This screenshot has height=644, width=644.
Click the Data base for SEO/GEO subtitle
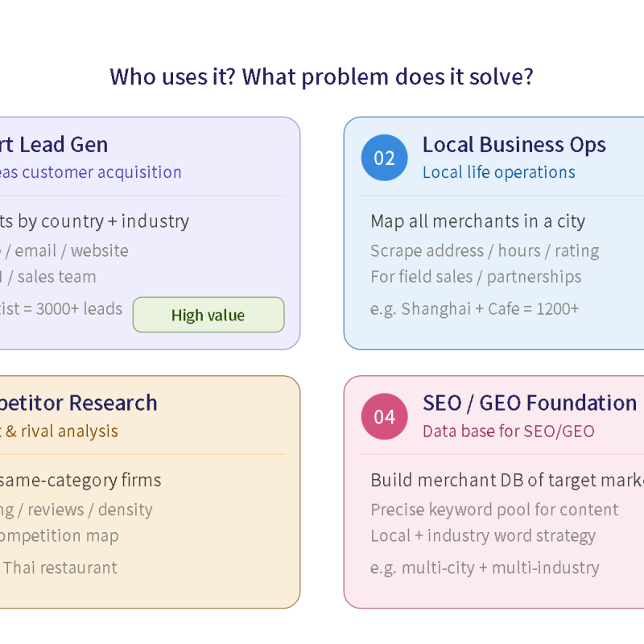(x=509, y=431)
